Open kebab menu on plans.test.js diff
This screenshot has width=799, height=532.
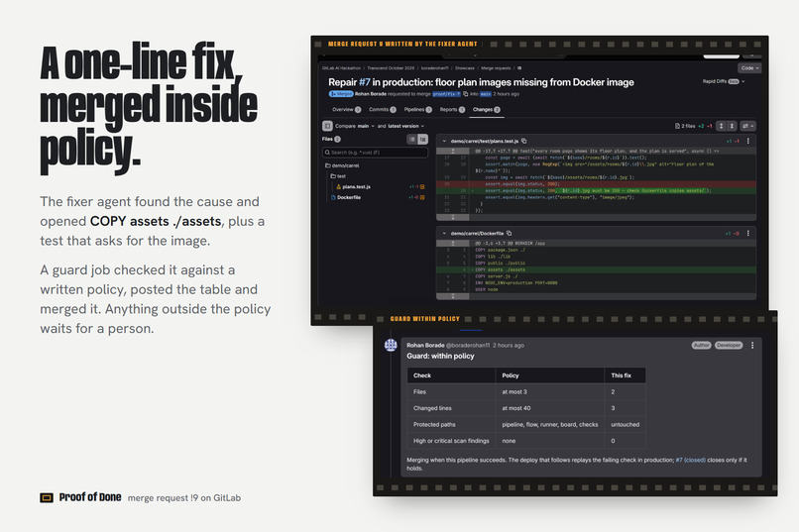point(748,141)
